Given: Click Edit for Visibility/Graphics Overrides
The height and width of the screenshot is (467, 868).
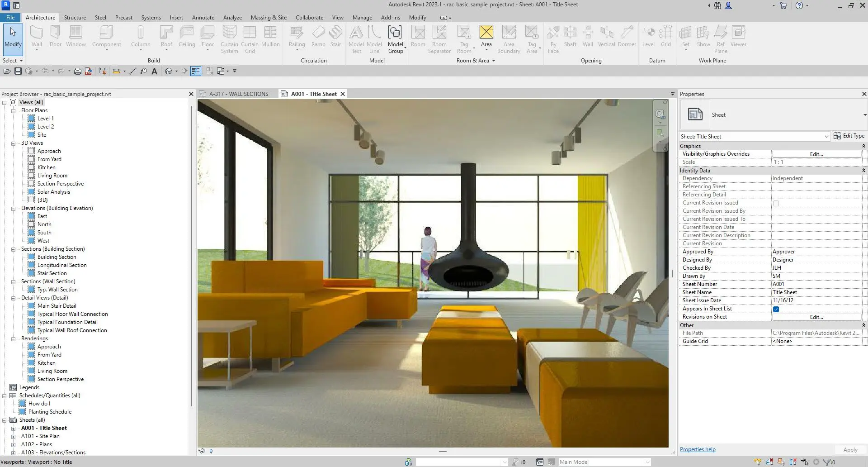Looking at the screenshot, I should [816, 154].
